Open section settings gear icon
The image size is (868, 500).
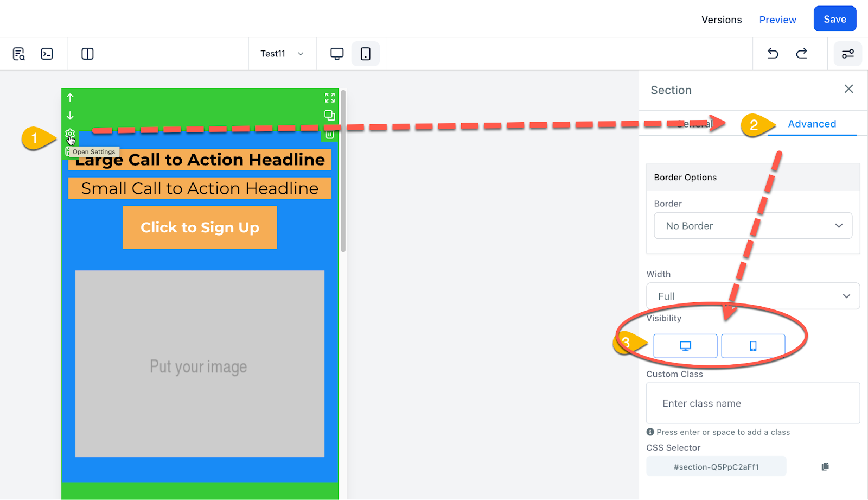[70, 134]
